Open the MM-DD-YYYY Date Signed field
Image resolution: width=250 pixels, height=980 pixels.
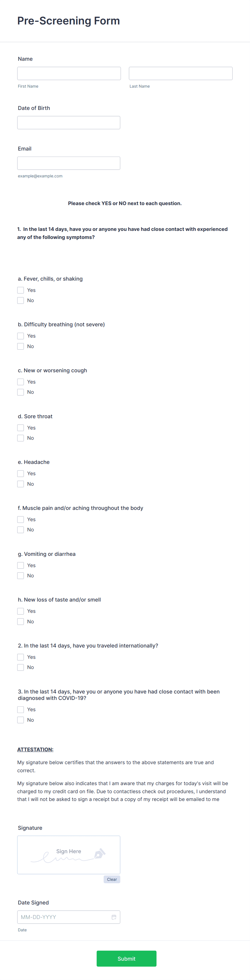(x=69, y=917)
